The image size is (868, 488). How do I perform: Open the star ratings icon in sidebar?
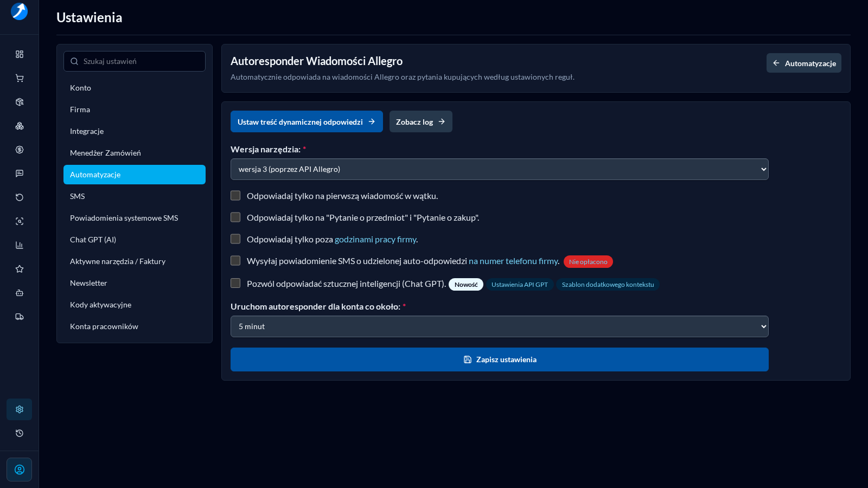pyautogui.click(x=20, y=269)
